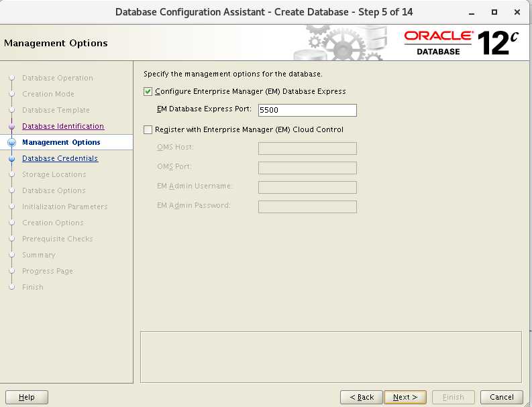Open Help for this page
The height and width of the screenshot is (407, 532).
(27, 397)
